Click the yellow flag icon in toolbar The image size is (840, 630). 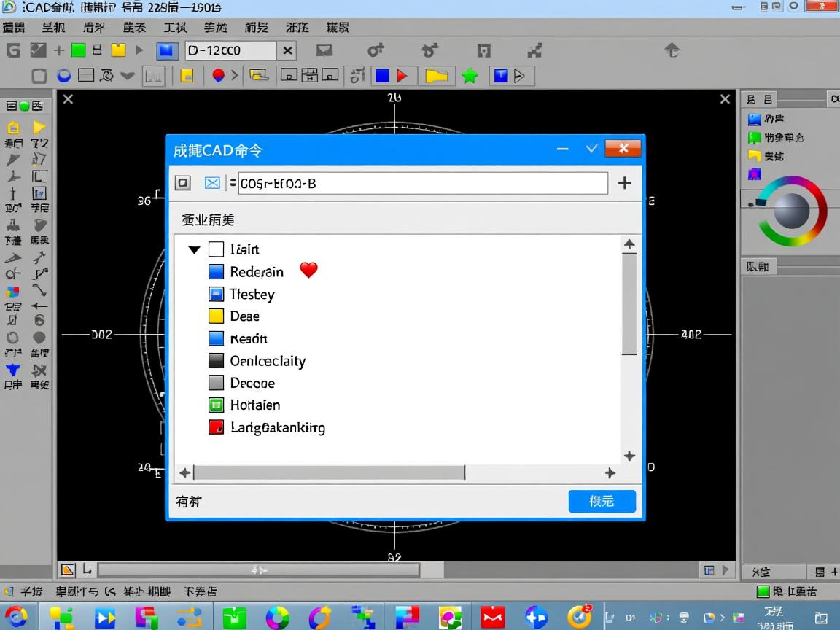pos(436,76)
